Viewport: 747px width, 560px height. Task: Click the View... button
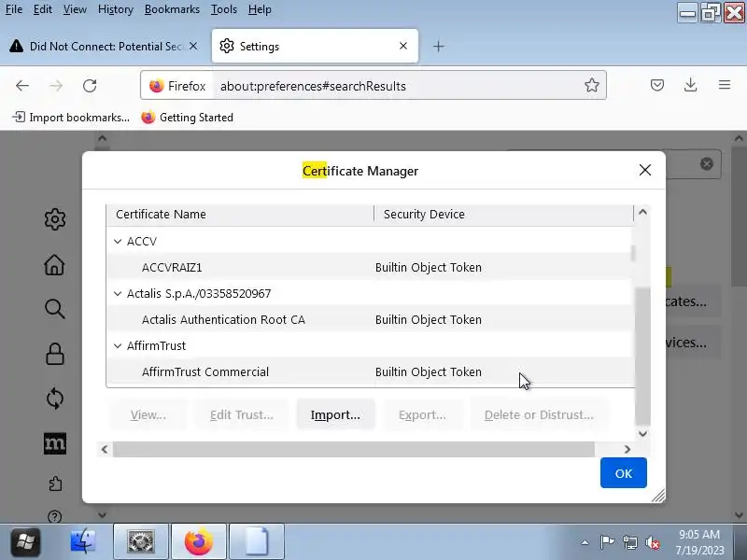click(x=148, y=414)
